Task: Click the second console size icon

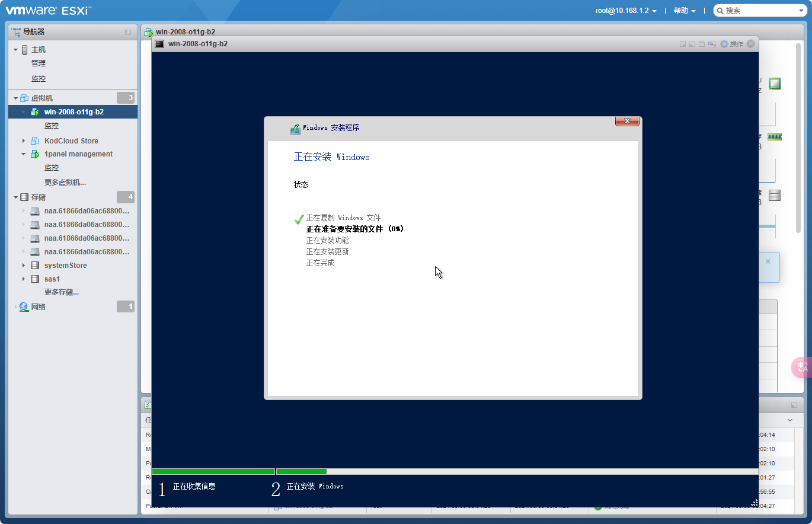Action: pos(692,44)
